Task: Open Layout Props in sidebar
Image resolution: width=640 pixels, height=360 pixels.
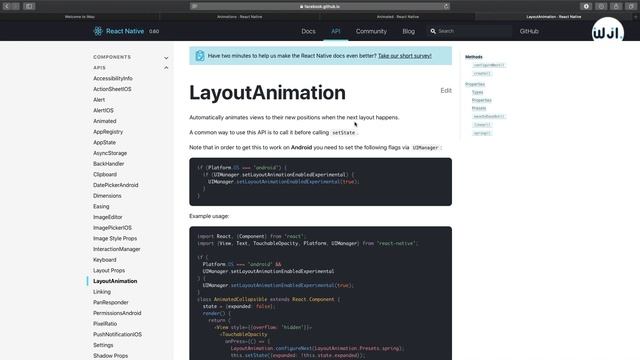Action: (109, 270)
